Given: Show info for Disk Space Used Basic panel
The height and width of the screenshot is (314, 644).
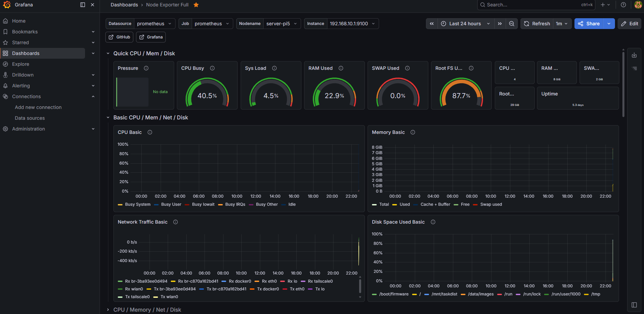Looking at the screenshot, I should click(x=433, y=222).
